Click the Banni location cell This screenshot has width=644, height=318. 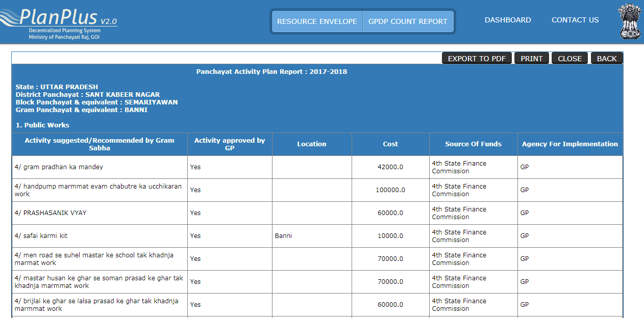pyautogui.click(x=283, y=236)
